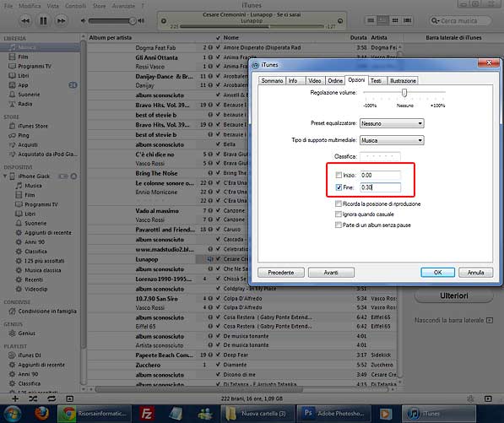
Task: Collapse the iPhone Giack device tree
Action: (x=5, y=176)
